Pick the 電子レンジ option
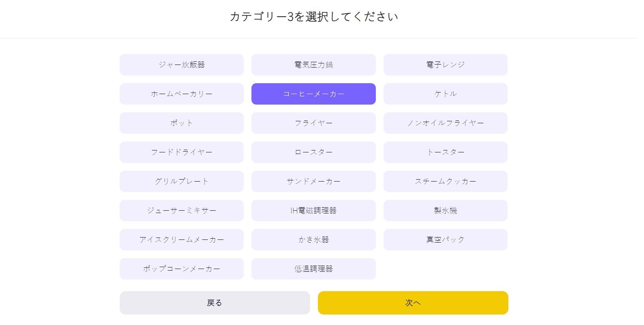 point(445,65)
